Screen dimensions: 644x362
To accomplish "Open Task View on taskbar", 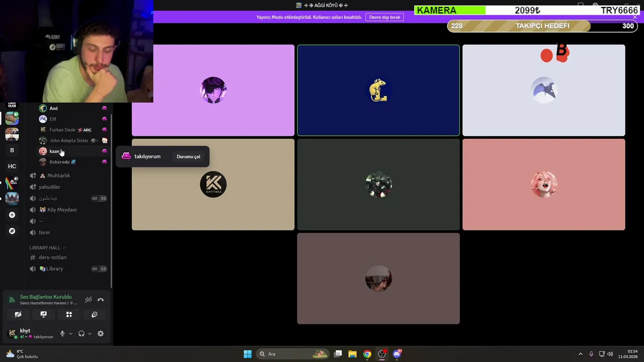I will point(338,354).
